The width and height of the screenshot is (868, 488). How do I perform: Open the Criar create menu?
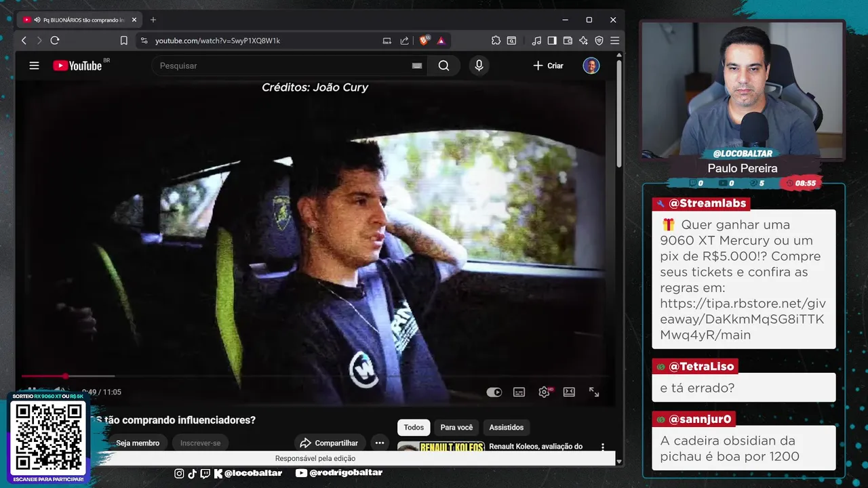point(548,66)
